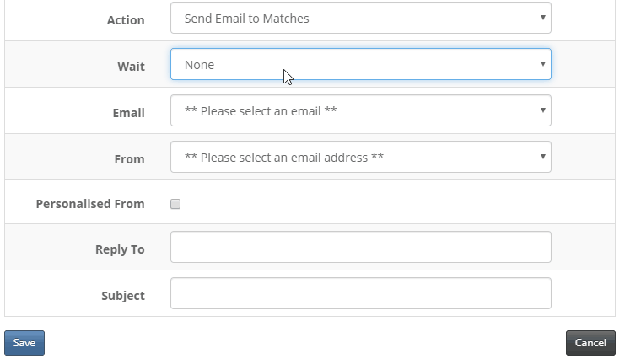The image size is (641, 364).
Task: Click the blue Save button
Action: (24, 343)
